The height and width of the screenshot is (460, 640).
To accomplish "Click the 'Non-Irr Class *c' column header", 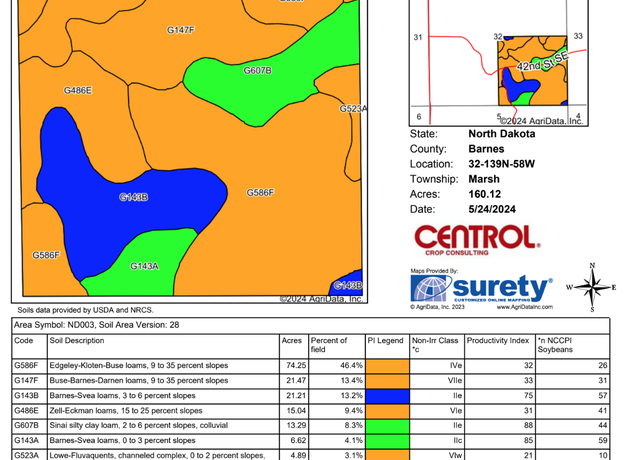I will (x=435, y=345).
